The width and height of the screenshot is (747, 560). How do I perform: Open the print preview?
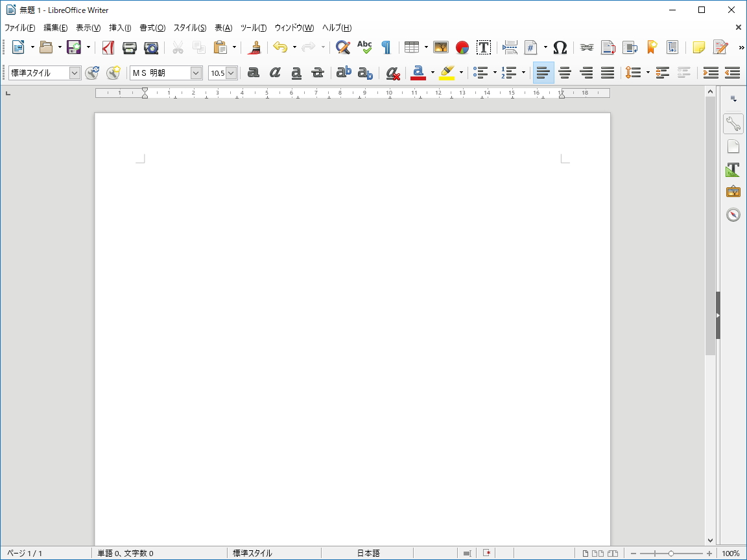point(150,47)
